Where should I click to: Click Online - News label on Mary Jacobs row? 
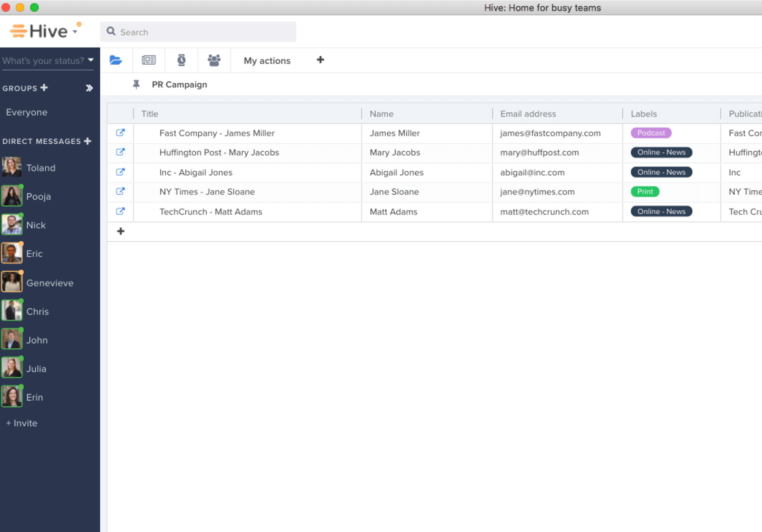(662, 152)
